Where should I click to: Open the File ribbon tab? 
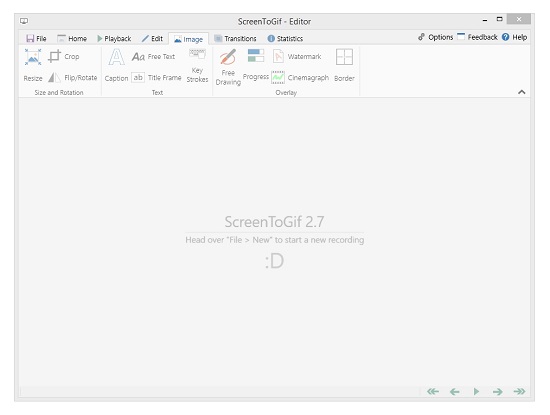click(x=36, y=39)
